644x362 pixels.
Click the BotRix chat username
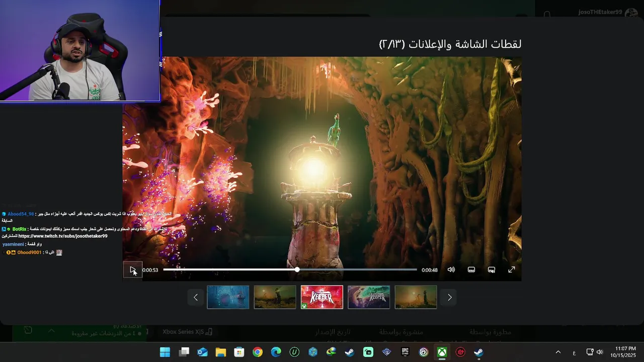pos(19,229)
